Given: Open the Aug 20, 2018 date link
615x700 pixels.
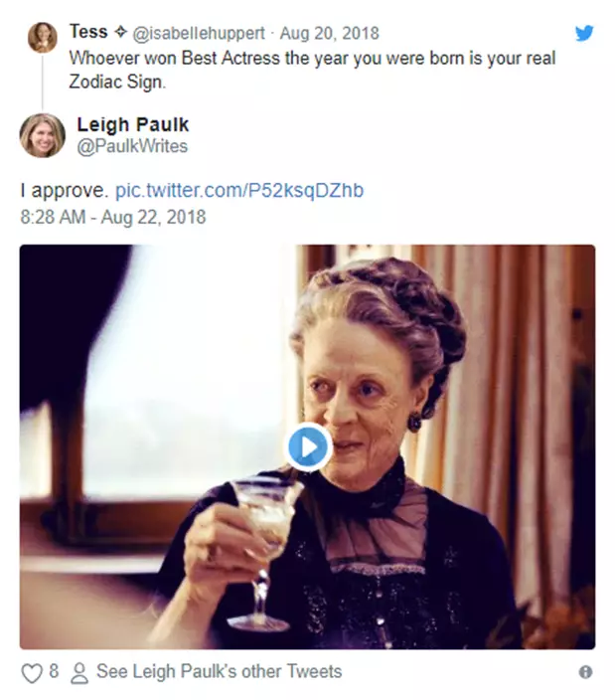Looking at the screenshot, I should [329, 33].
